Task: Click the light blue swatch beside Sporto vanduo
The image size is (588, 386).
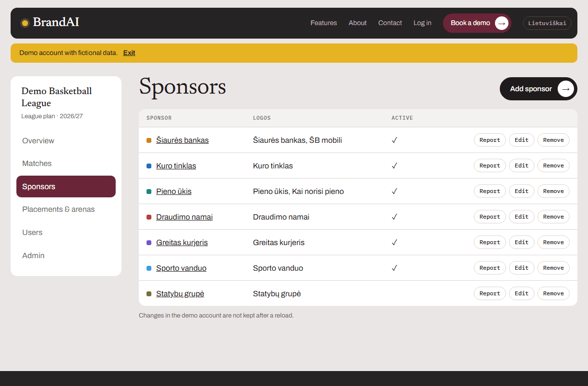Action: [149, 268]
